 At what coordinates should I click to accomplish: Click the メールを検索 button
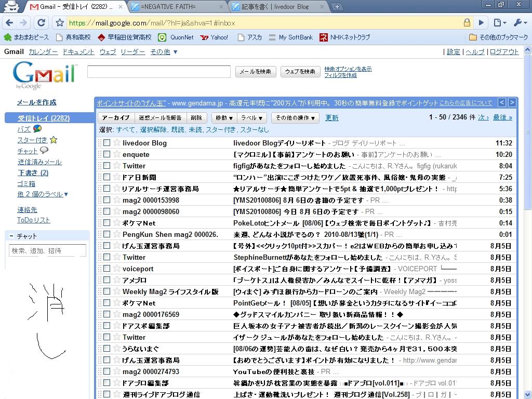[256, 72]
